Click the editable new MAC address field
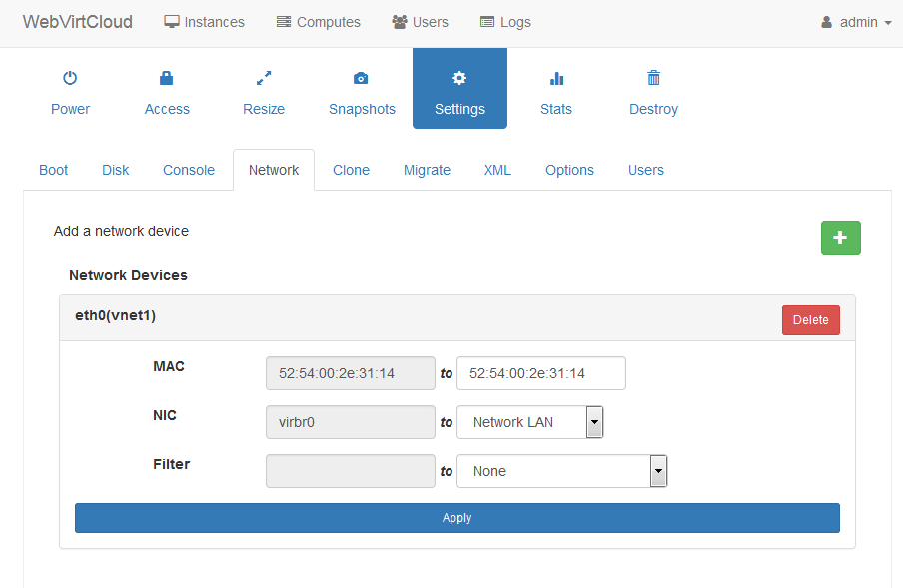 point(540,373)
